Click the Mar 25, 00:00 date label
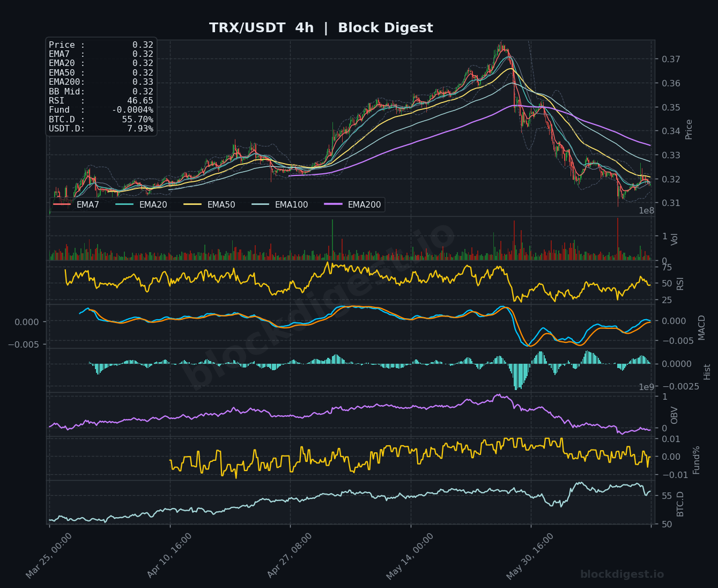 point(49,556)
